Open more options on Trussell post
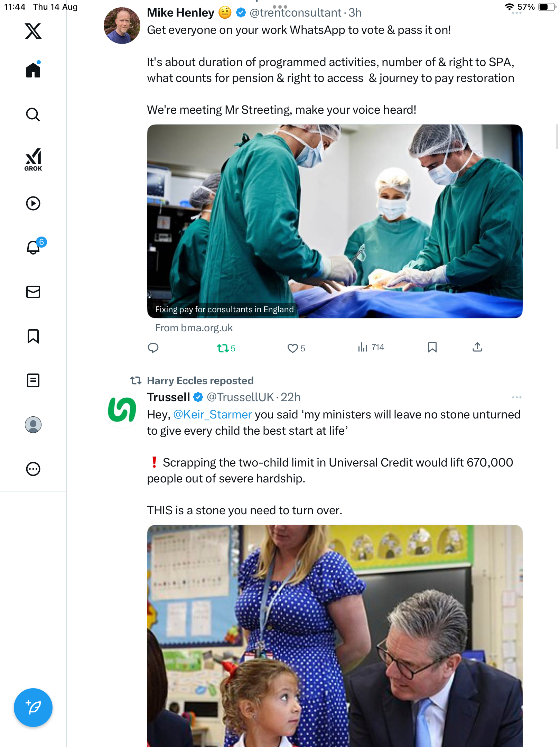Screen dimensions: 560x747 516,397
